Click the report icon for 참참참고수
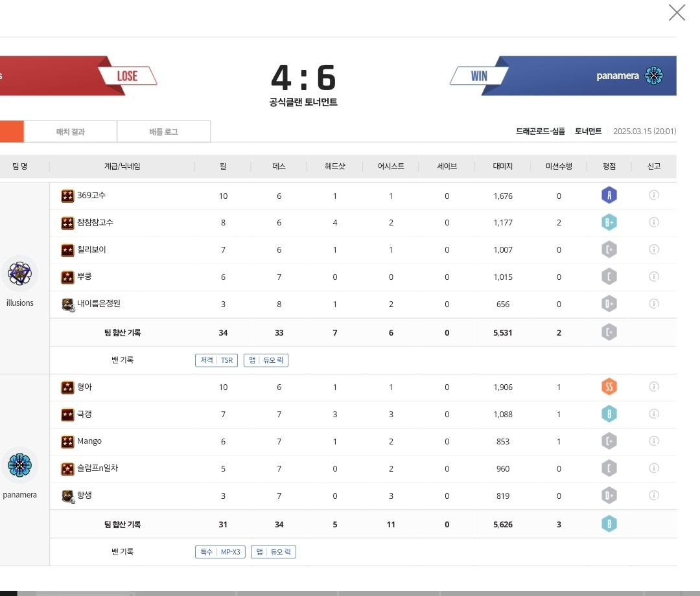Viewport: 700px width, 596px height. [x=654, y=222]
